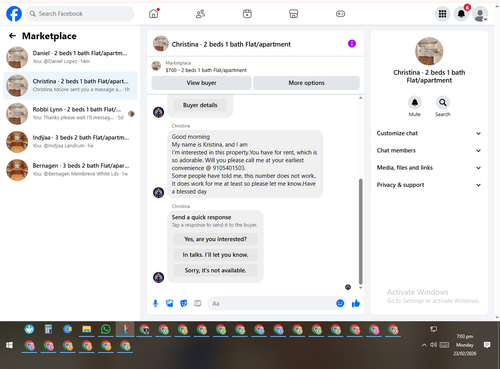Open the account profile menu

coord(480,14)
